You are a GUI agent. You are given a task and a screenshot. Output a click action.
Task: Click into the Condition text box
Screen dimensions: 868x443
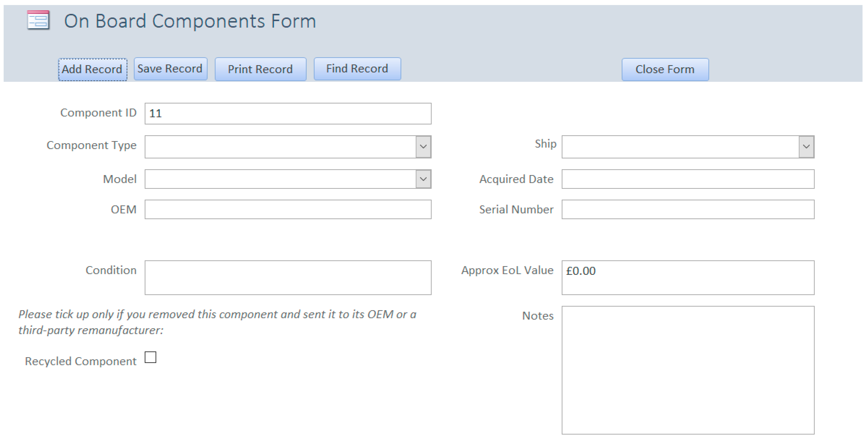288,277
